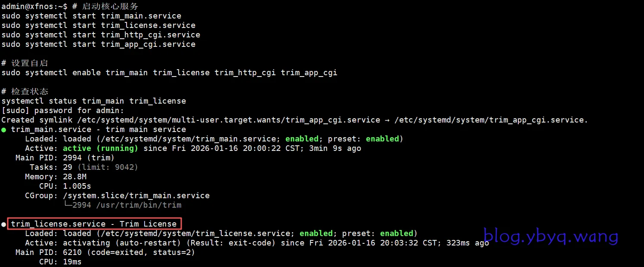Click the "Memory: 28.8M" line
The image size is (644, 267).
[x=56, y=177]
